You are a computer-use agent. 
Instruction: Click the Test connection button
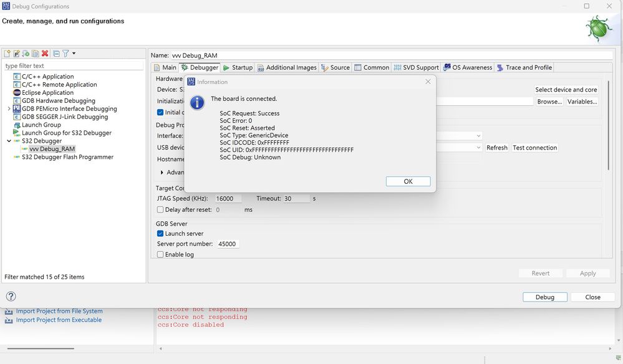click(535, 148)
